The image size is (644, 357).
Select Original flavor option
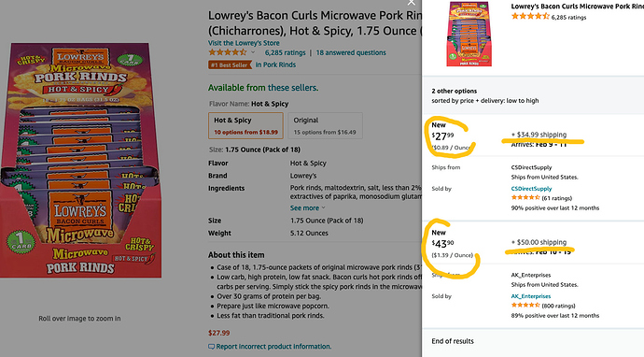(x=326, y=126)
